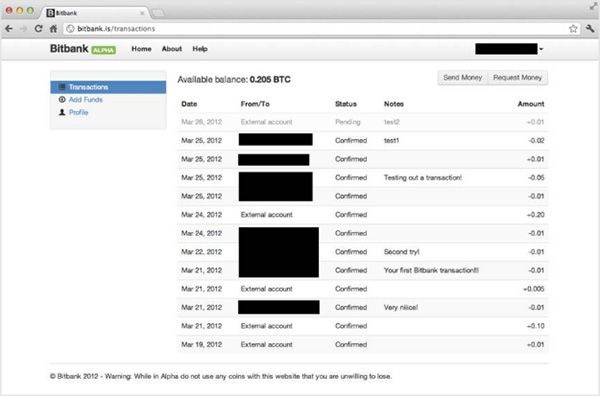Expand the user account dropdown arrow
Viewport: 600px width, 396px height.
click(541, 49)
